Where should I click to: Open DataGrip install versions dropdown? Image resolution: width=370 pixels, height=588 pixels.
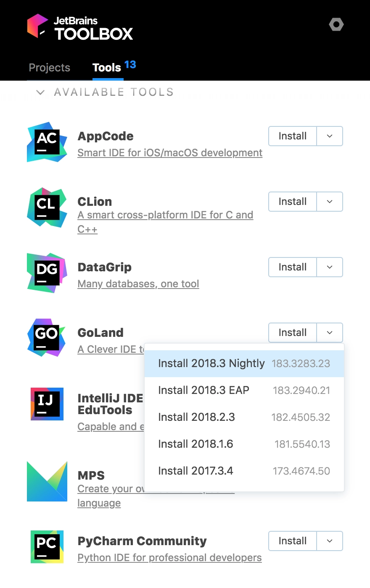point(330,267)
